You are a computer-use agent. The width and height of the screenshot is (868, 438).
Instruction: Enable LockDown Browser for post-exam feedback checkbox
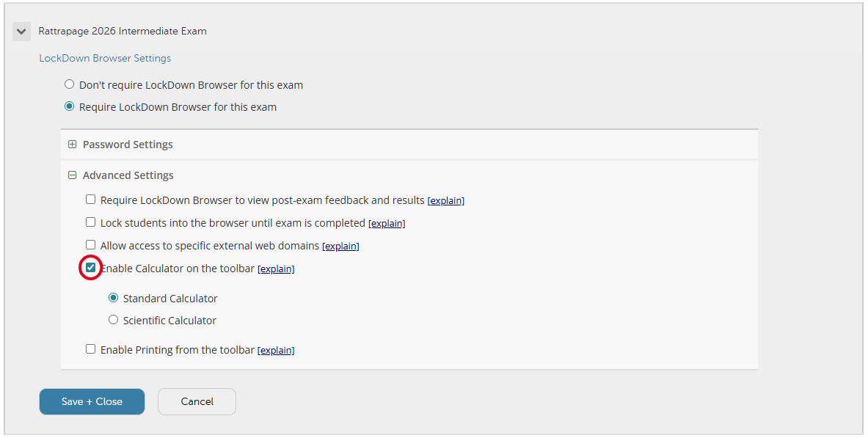(x=91, y=200)
